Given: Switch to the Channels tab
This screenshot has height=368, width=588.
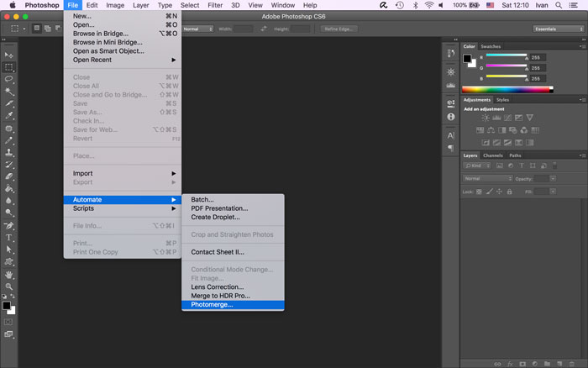Looking at the screenshot, I should click(493, 155).
